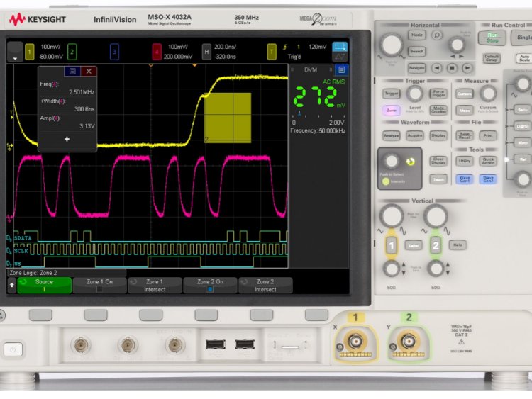Tap the SDATA digital channel label

coord(23,238)
